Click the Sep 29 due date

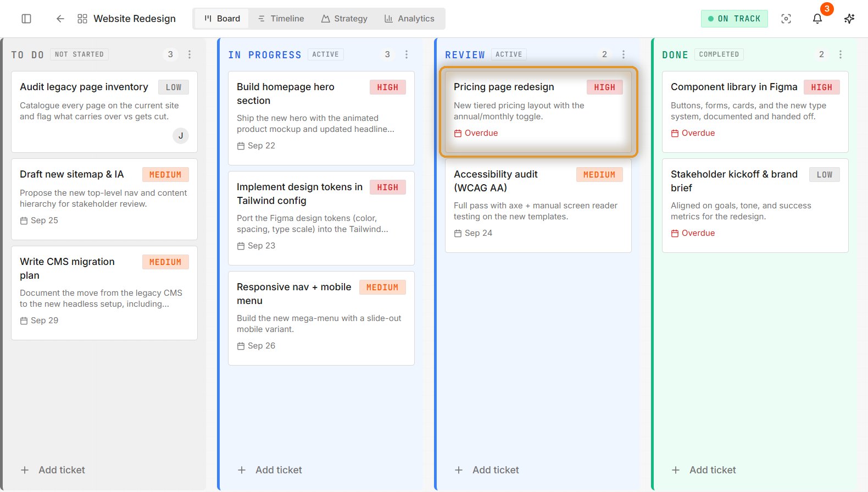coord(39,320)
